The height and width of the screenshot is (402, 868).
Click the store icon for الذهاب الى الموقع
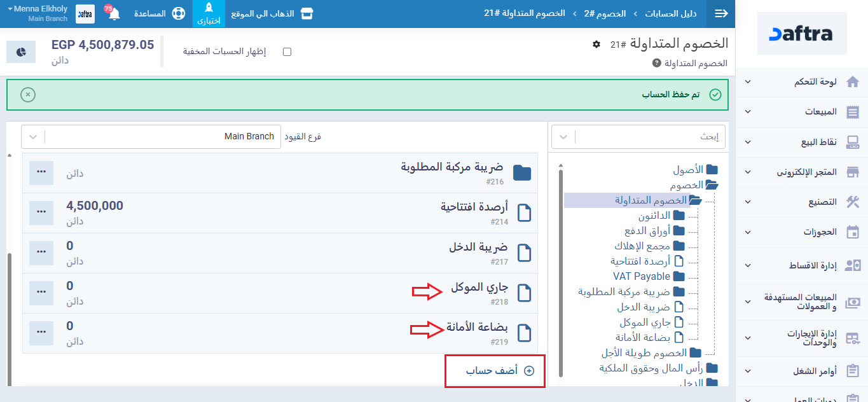click(x=307, y=13)
